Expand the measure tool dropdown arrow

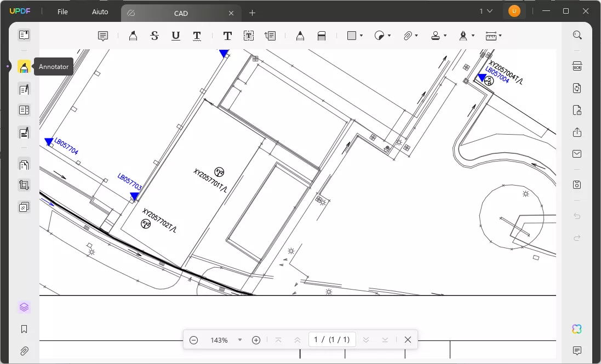point(500,36)
